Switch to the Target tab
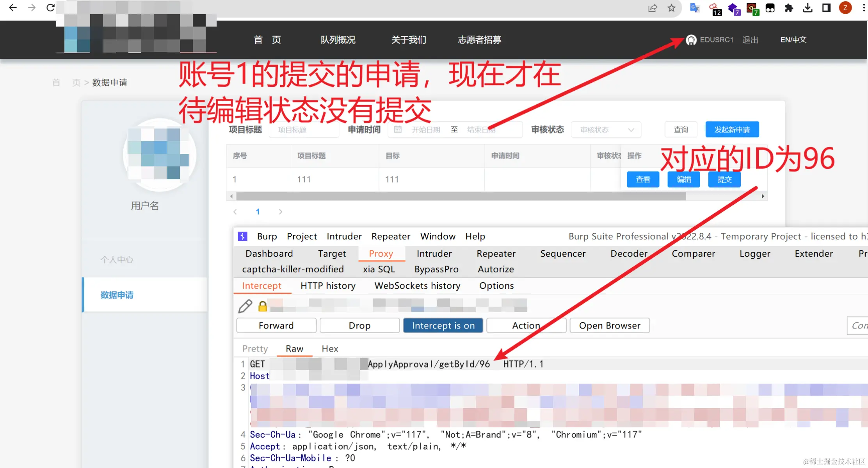 [x=332, y=254]
